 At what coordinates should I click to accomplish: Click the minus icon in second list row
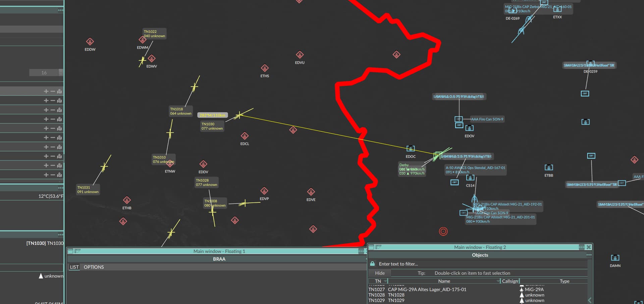click(53, 101)
